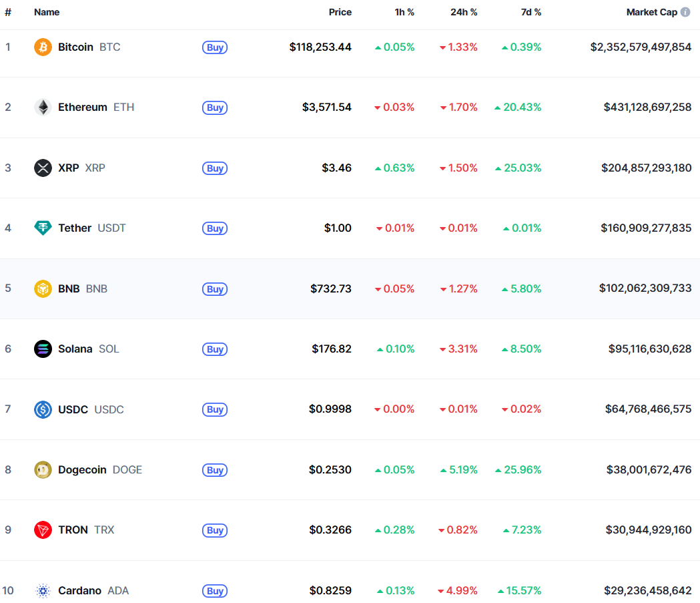Click the USDC logo icon
Viewport: 700px width, 603px height.
[43, 409]
